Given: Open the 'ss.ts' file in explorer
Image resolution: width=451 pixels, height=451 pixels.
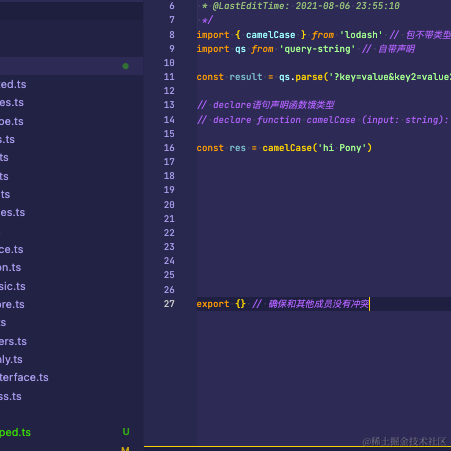Looking at the screenshot, I should click(11, 396).
